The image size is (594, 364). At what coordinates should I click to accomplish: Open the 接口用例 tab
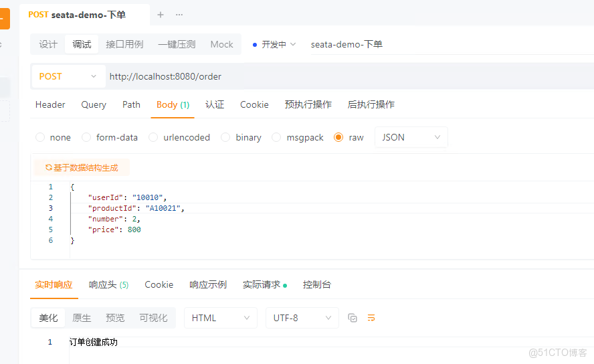tap(124, 44)
